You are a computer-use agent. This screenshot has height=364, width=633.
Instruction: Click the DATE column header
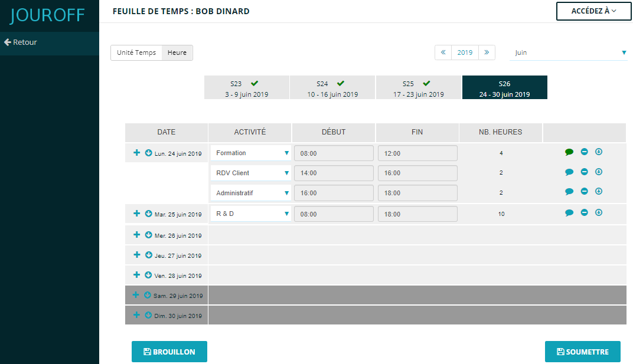(167, 132)
